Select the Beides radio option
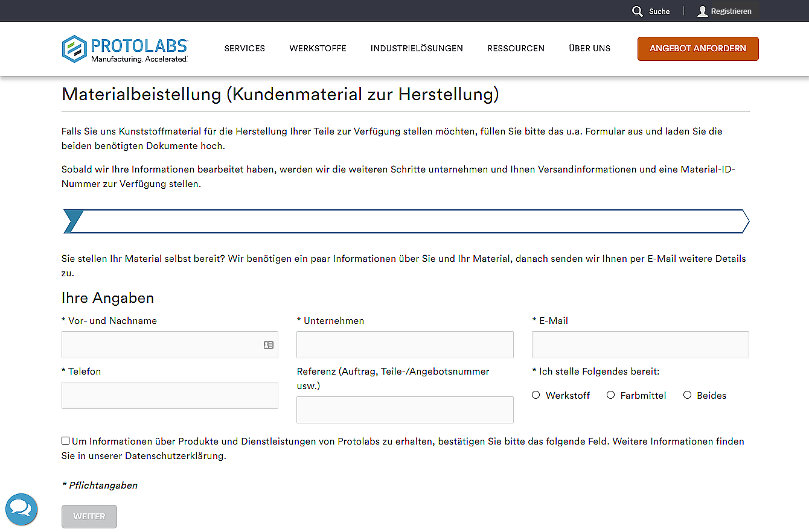 687,395
